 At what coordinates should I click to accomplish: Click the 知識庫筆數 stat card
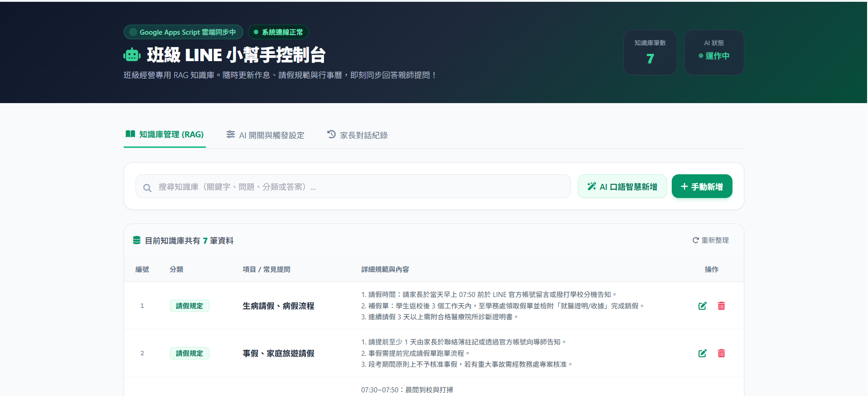(650, 52)
